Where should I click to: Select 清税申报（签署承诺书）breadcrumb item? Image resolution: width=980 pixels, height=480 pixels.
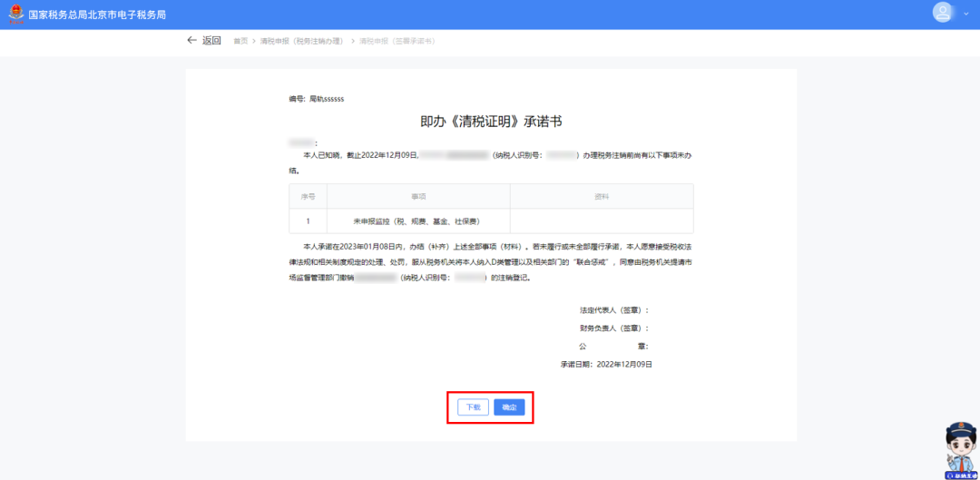(397, 42)
